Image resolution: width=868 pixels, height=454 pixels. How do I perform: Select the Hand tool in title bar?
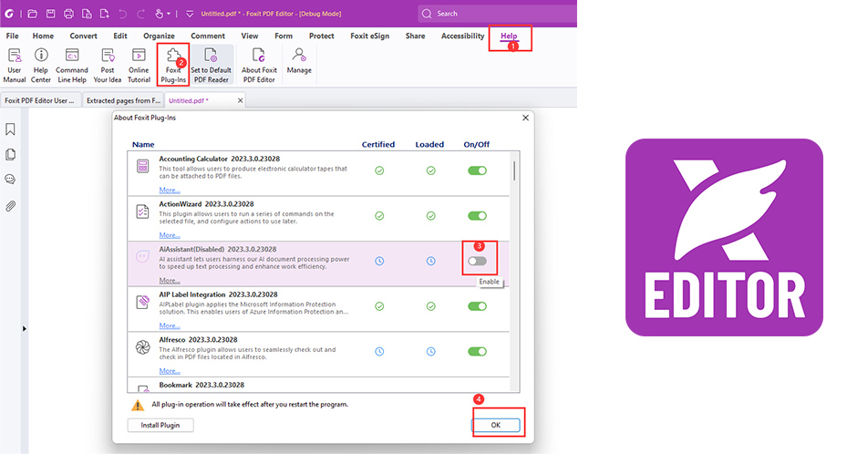160,14
